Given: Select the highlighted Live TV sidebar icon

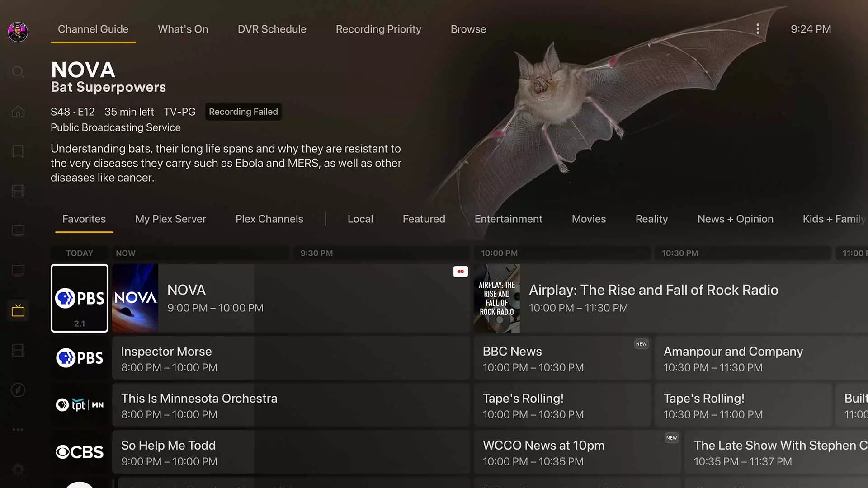Looking at the screenshot, I should pos(18,310).
